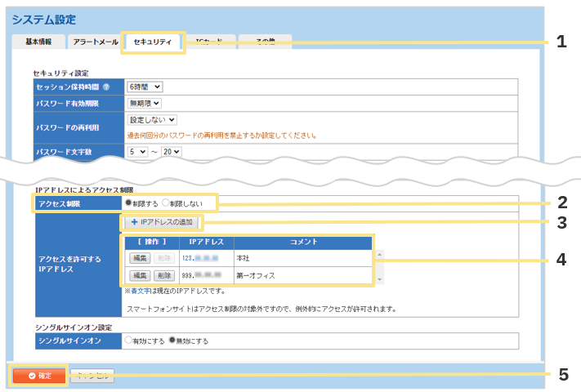Click the システム設定 page title
Screen dimensions: 581x392
[x=44, y=20]
